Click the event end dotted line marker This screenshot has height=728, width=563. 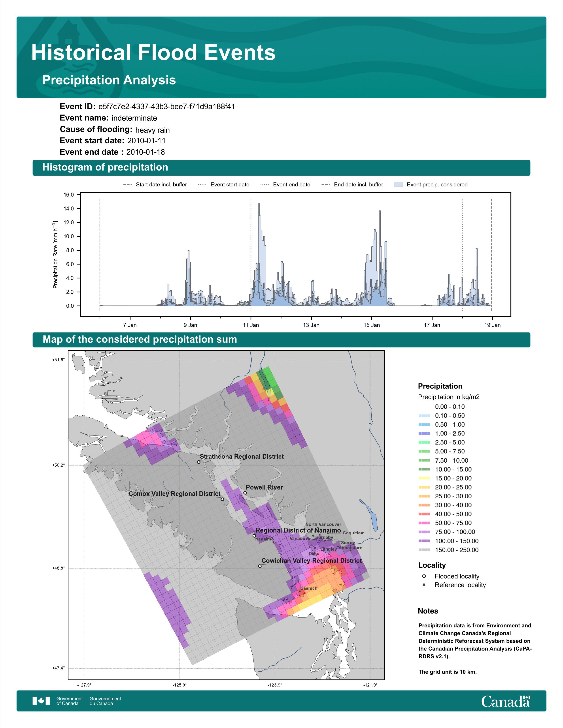coord(462,255)
